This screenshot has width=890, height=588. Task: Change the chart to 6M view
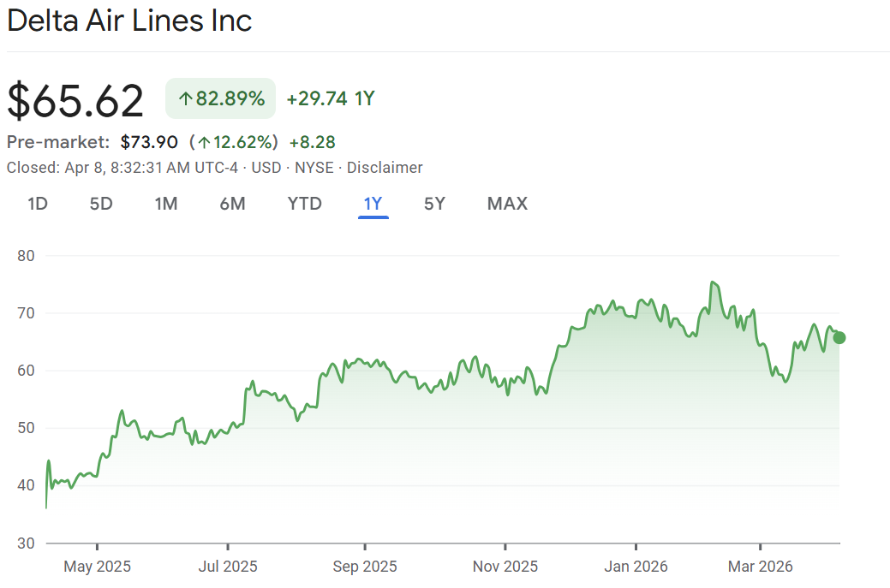232,204
